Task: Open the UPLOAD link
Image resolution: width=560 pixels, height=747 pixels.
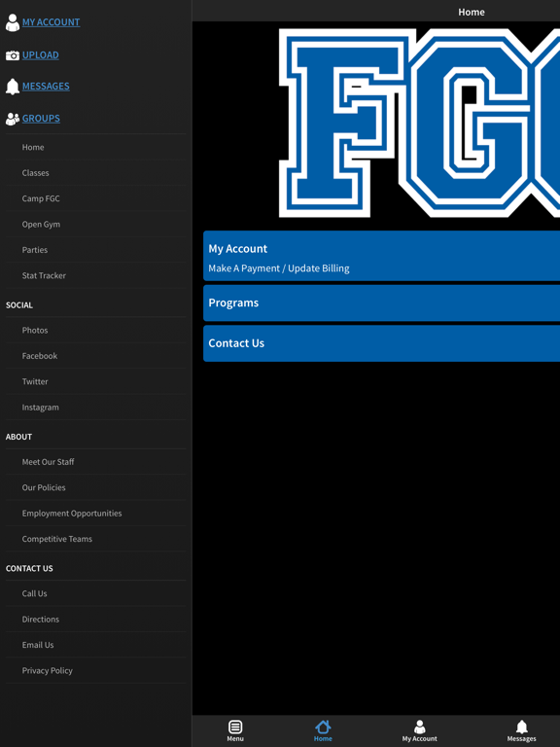Action: (41, 55)
